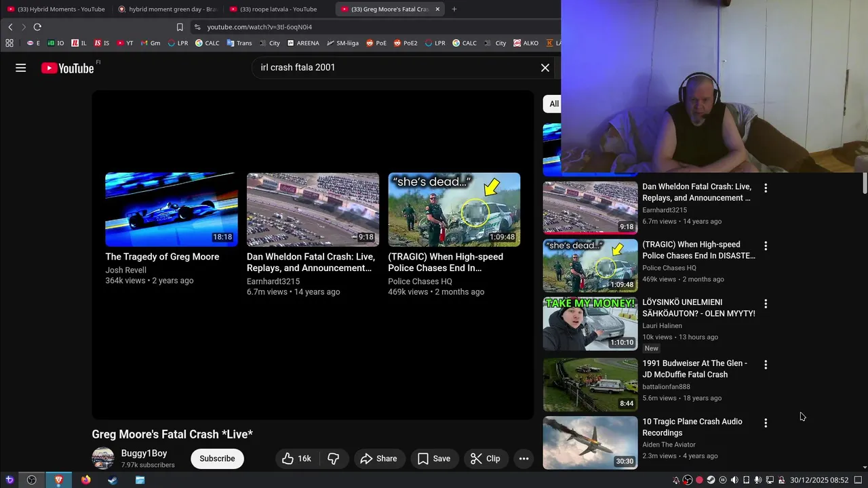Open the 'IO' bookmark
Viewport: 868px width, 488px height.
(56, 43)
